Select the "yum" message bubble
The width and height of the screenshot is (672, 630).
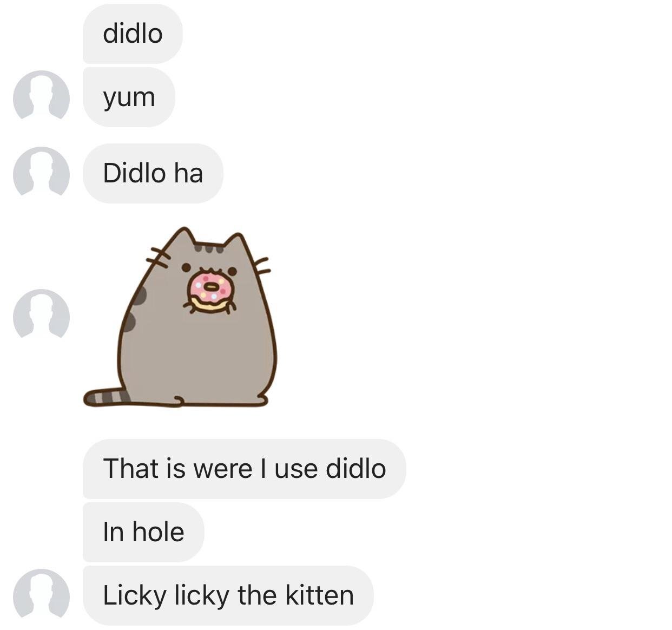[x=129, y=97]
